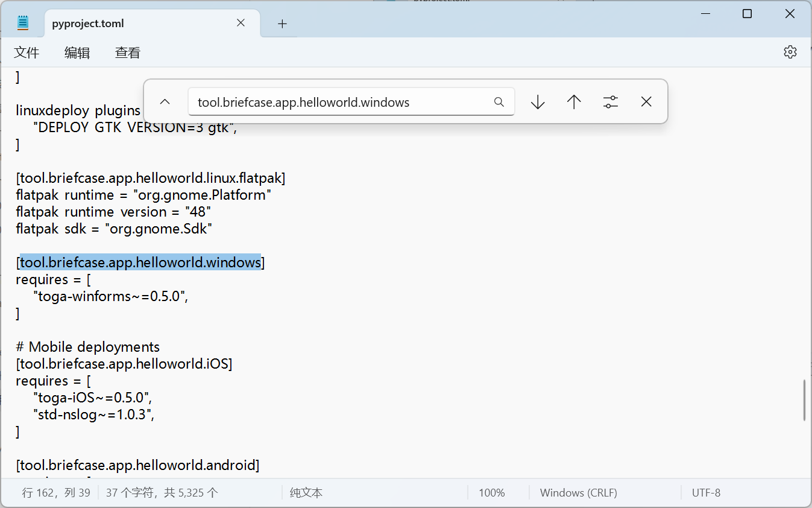Click the magnifier search icon in find box
The image size is (812, 508).
(x=499, y=102)
